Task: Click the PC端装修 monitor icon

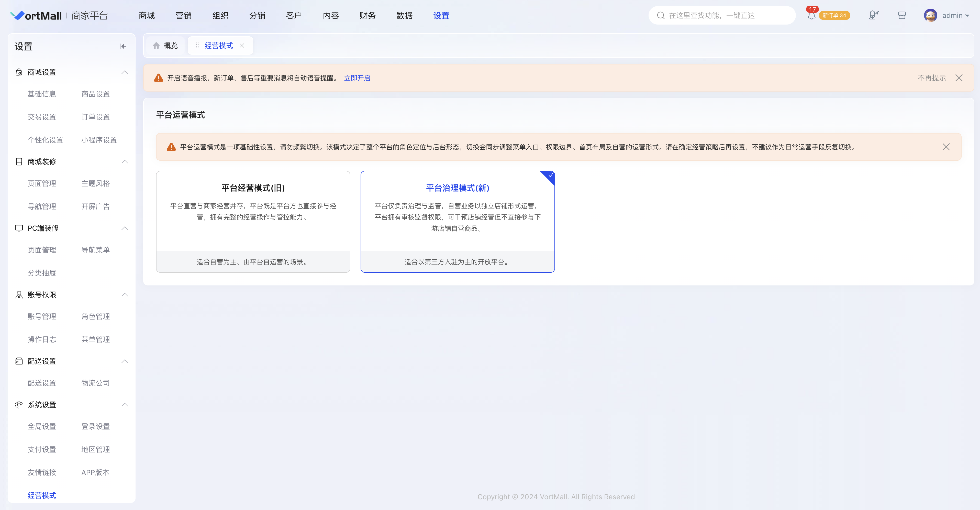Action: (x=19, y=228)
